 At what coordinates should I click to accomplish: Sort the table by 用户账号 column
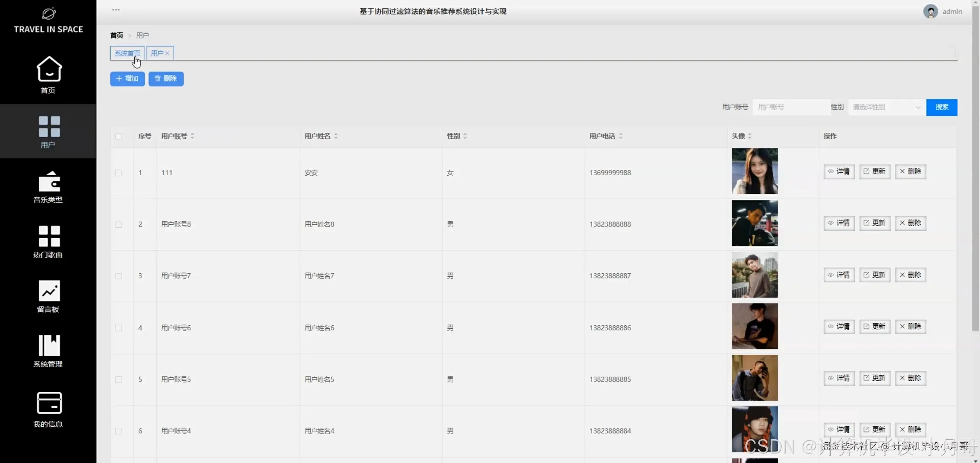192,136
